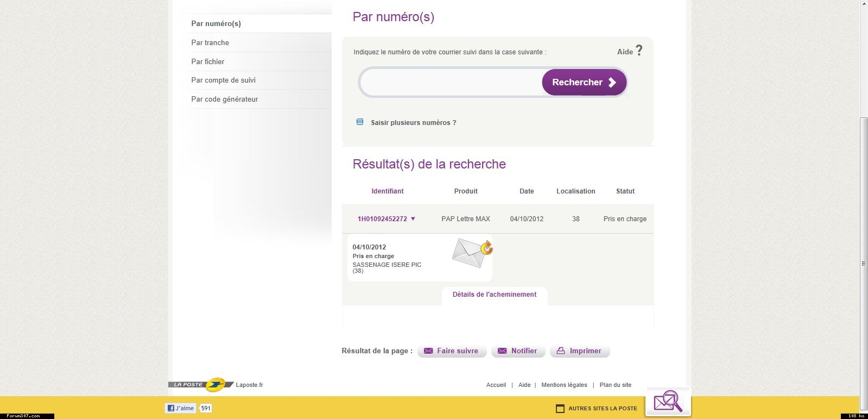
Task: Select Par fichier in sidebar menu
Action: pyautogui.click(x=208, y=61)
